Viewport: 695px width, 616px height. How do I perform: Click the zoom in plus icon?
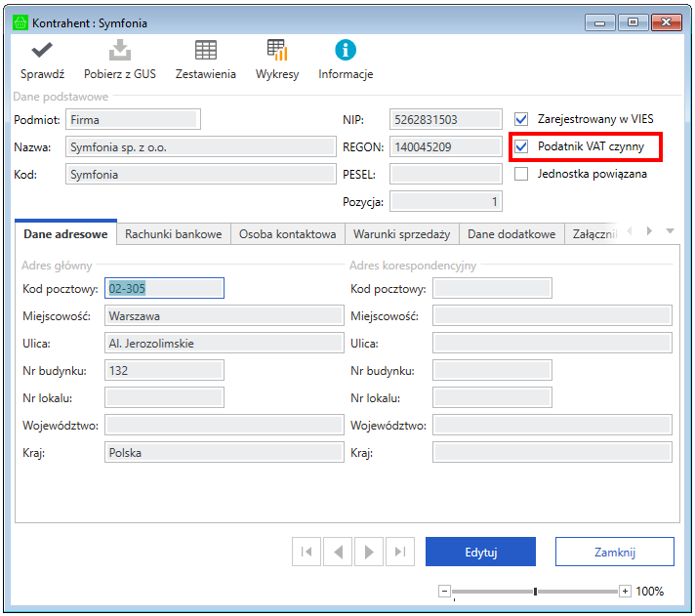click(x=625, y=592)
